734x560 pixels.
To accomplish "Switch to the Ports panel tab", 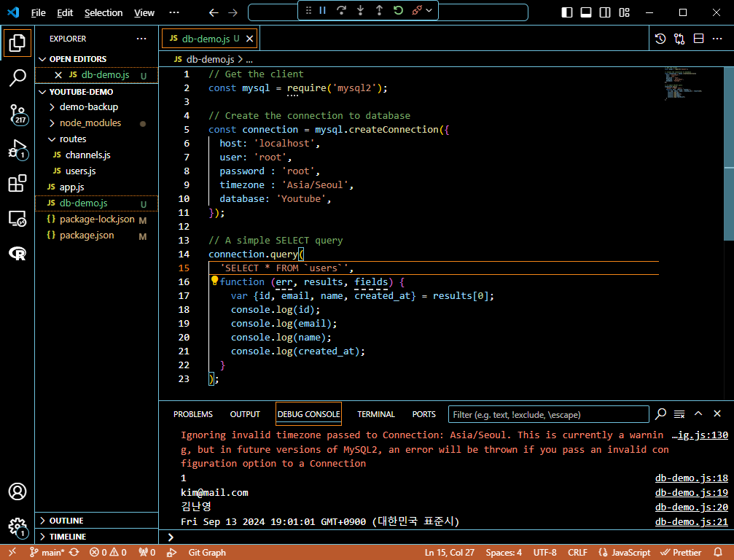I will [x=423, y=414].
